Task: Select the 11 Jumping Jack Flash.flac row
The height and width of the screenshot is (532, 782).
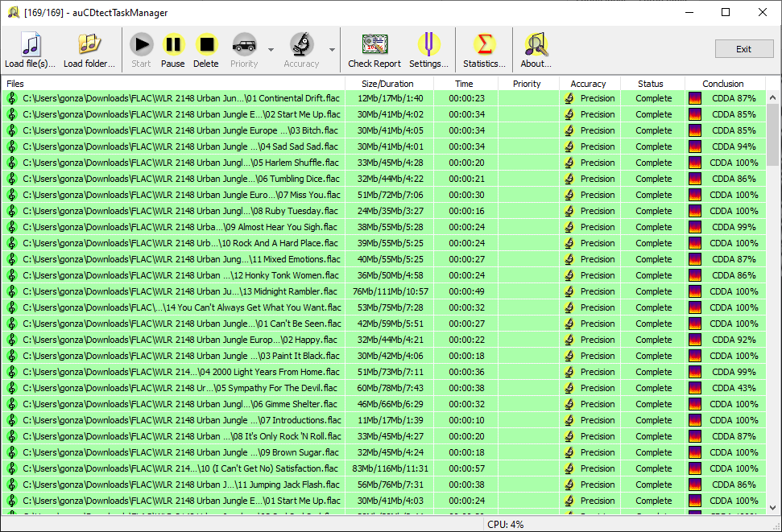Action: pyautogui.click(x=383, y=485)
